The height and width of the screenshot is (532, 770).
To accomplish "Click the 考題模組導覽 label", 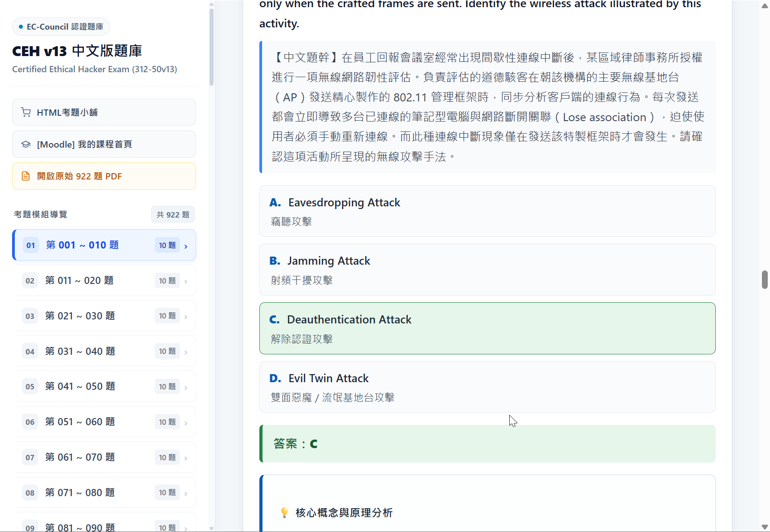I will pyautogui.click(x=40, y=214).
